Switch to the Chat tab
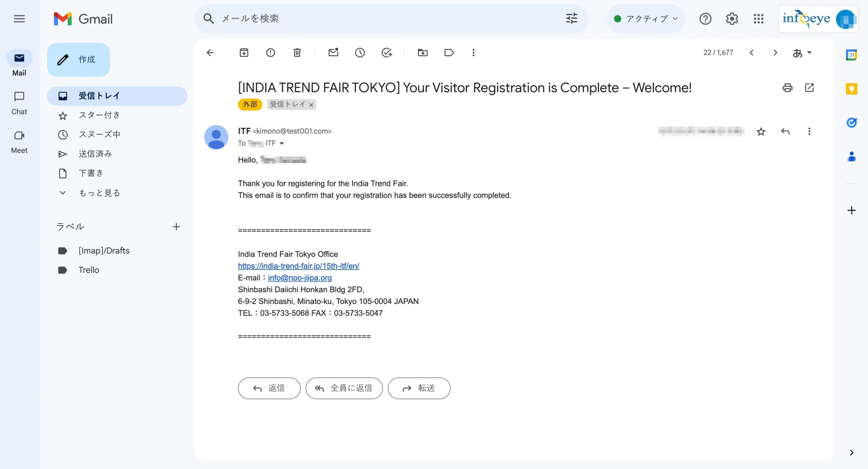The image size is (868, 469). [x=19, y=103]
